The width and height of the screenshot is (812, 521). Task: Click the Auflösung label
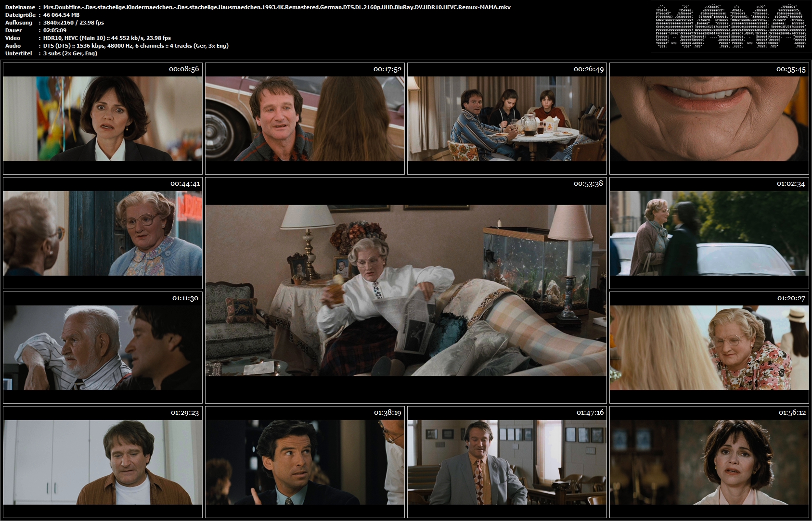click(x=19, y=23)
